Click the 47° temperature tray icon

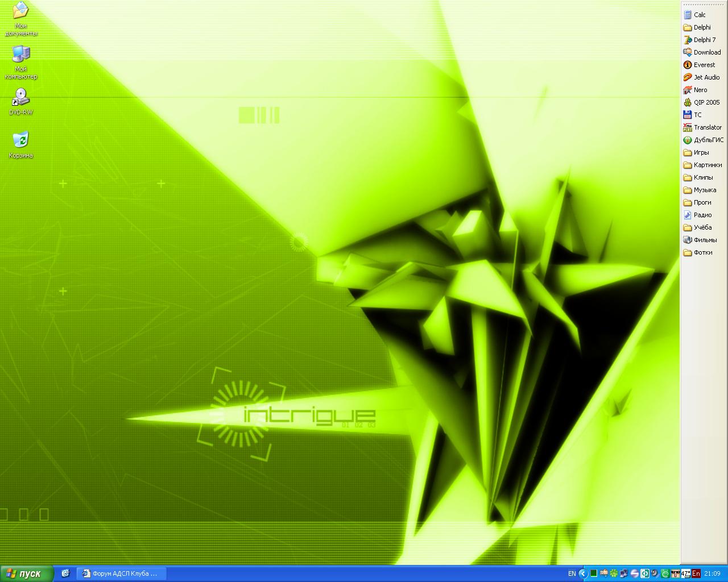685,573
